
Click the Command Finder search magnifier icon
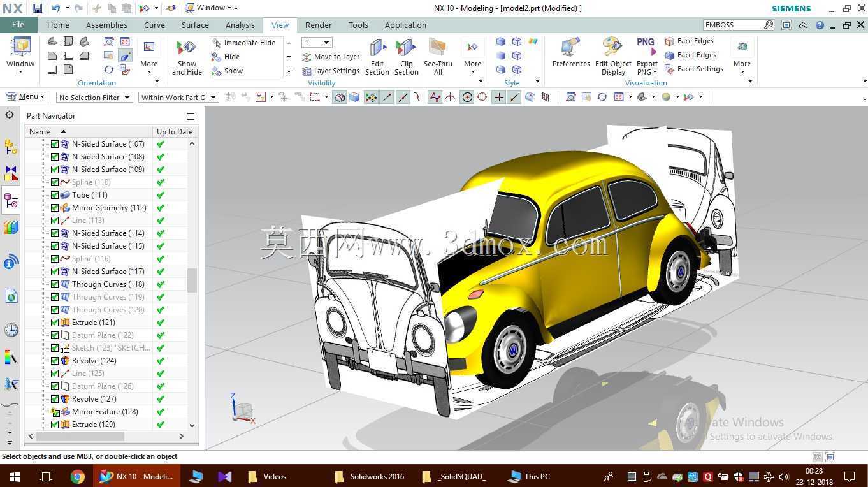tap(769, 25)
